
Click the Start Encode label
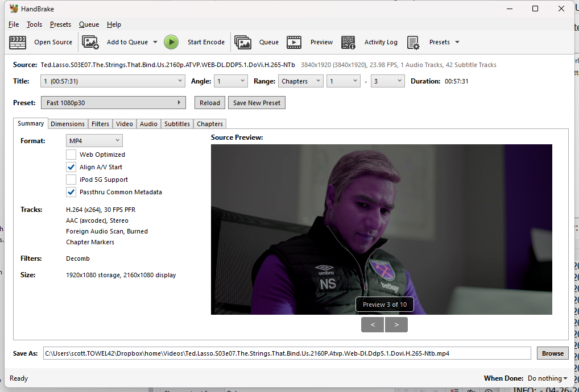tap(206, 42)
